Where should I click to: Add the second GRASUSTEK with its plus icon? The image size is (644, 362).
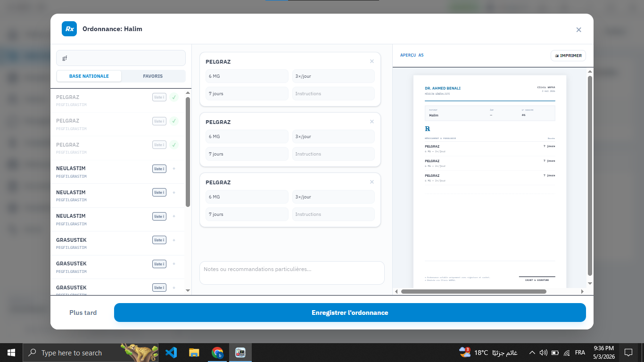[174, 264]
